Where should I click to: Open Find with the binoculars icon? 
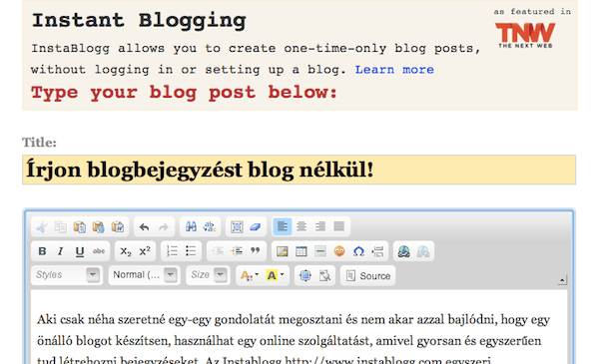pos(191,227)
